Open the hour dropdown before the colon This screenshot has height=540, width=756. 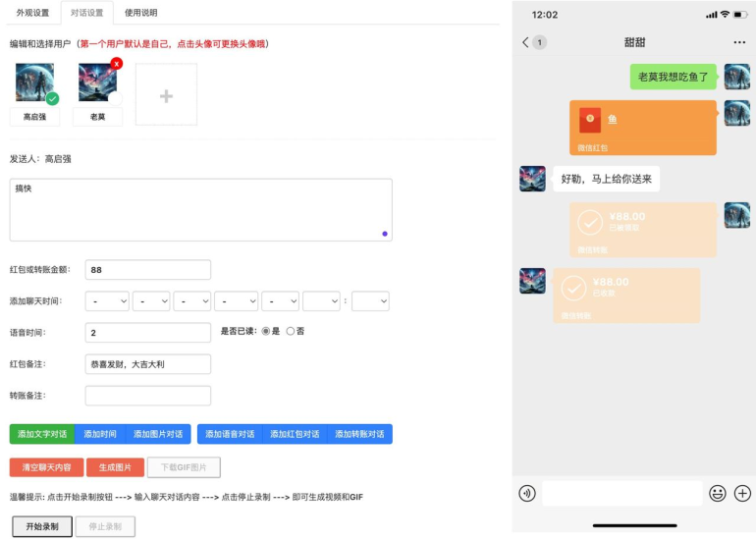pos(322,301)
